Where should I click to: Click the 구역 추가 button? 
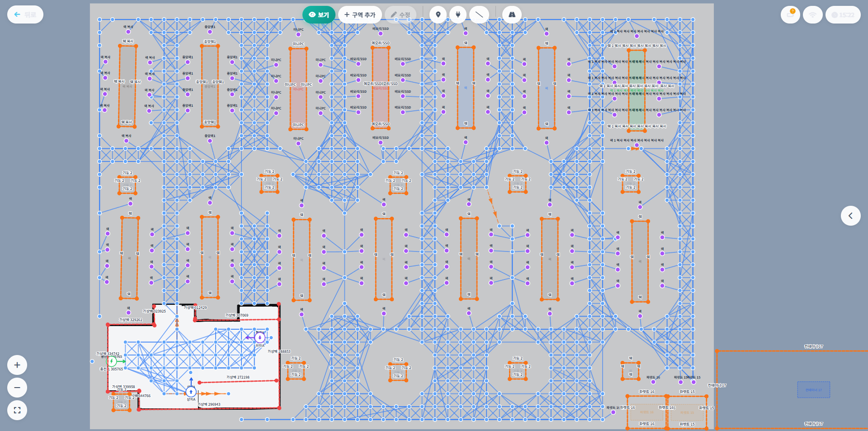pos(360,14)
